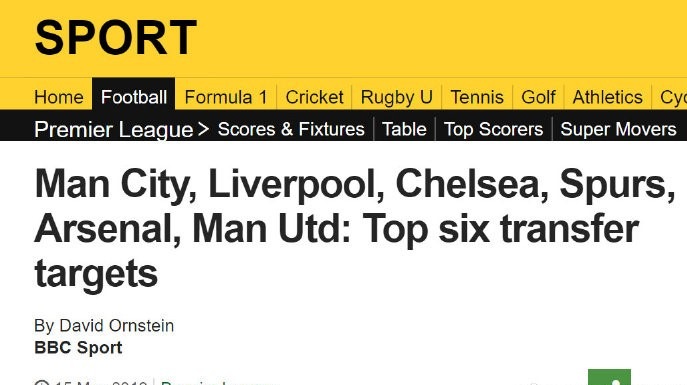
Task: Click the clock icon beside the date
Action: pyautogui.click(x=42, y=383)
